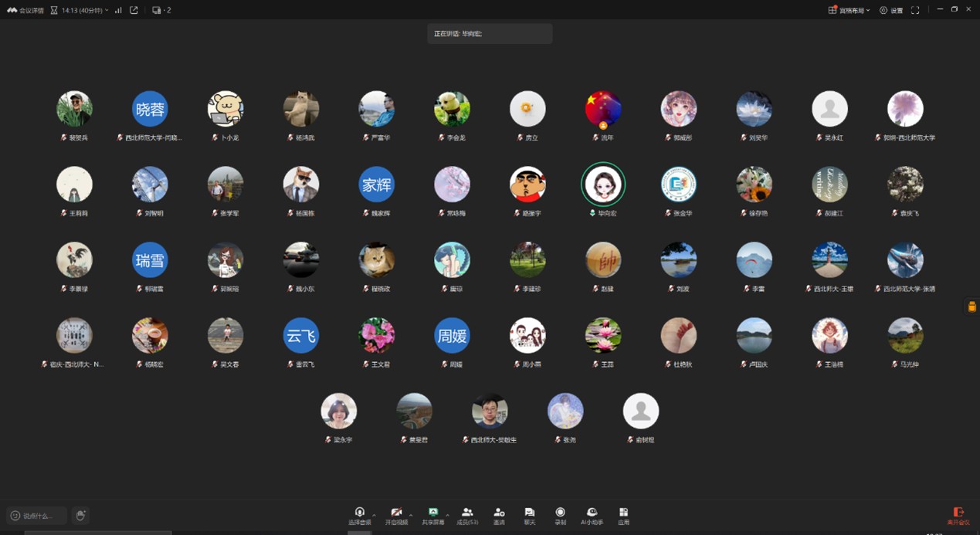Click the 离开会议 leave meeting button

958,515
